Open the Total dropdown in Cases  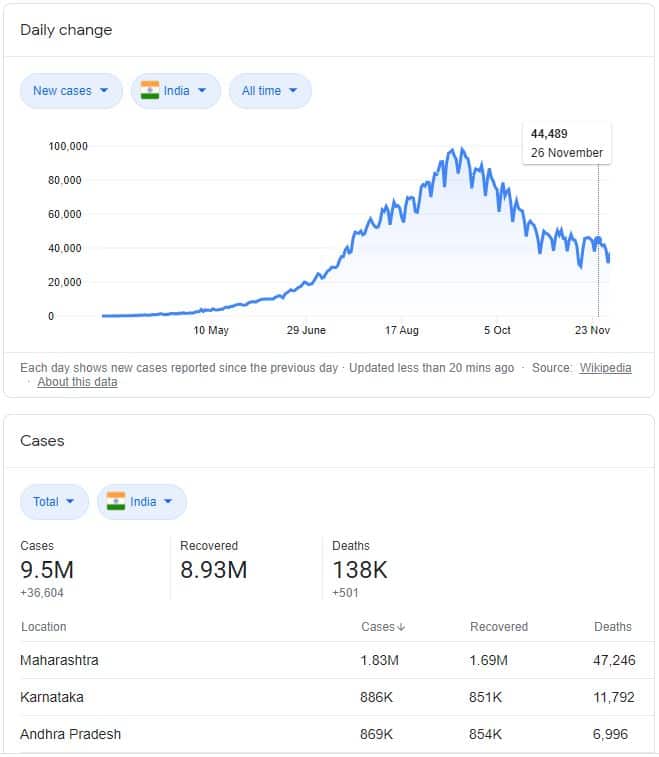(x=54, y=502)
